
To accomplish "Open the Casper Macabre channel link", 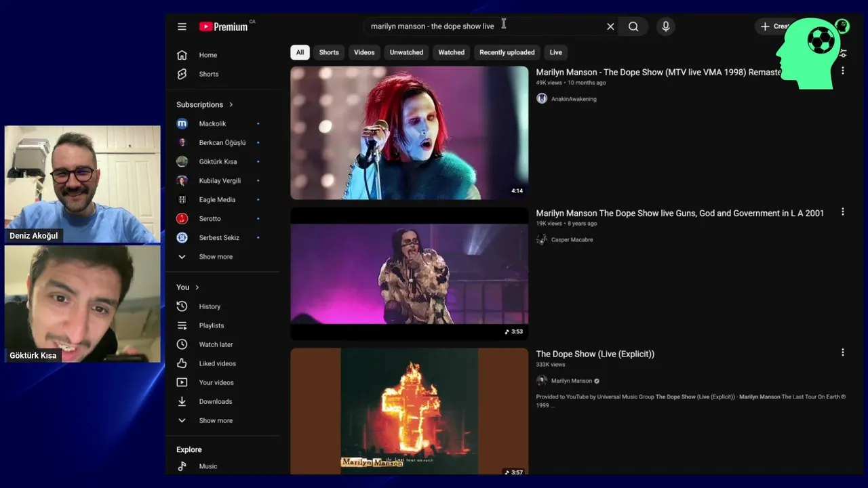I will (x=572, y=240).
